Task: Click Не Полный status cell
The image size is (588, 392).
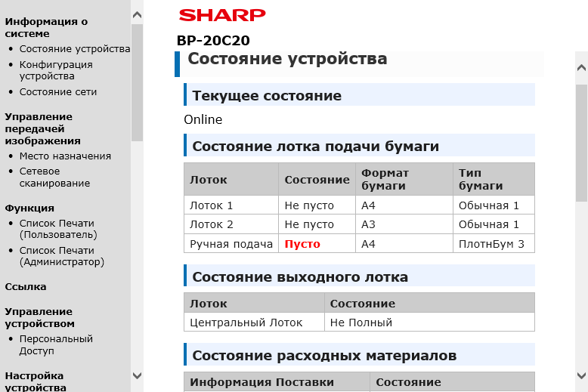Action: (x=429, y=323)
